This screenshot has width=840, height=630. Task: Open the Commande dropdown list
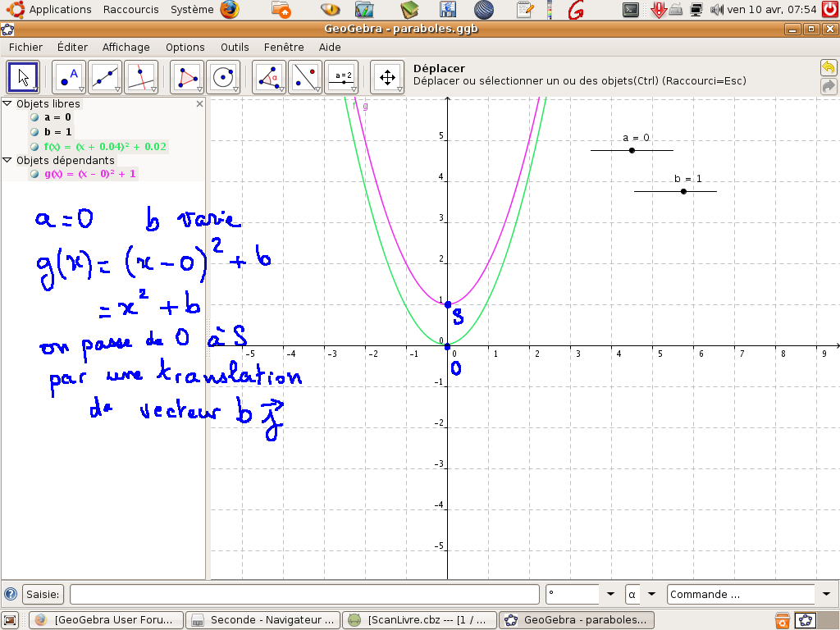825,594
